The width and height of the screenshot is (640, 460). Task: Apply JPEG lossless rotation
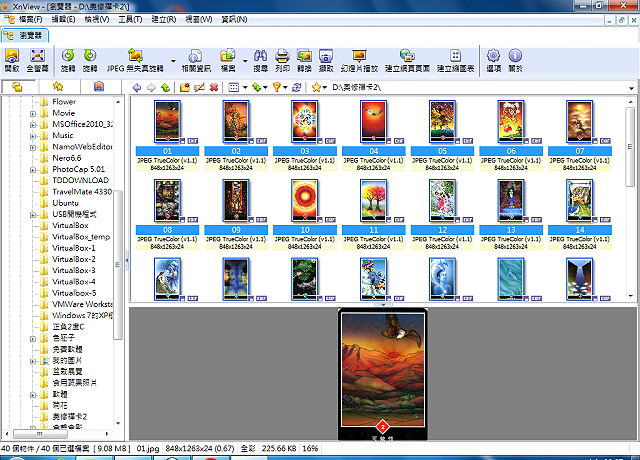click(135, 60)
